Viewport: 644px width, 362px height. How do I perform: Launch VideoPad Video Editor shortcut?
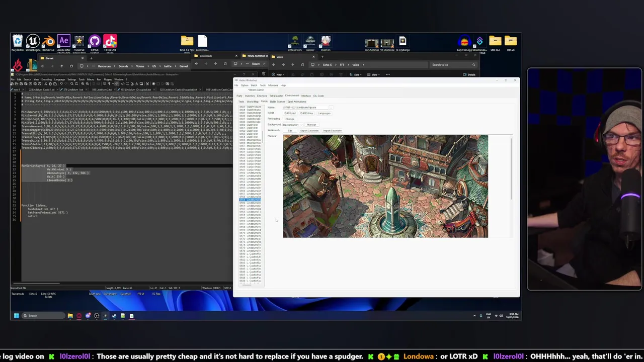click(x=79, y=42)
